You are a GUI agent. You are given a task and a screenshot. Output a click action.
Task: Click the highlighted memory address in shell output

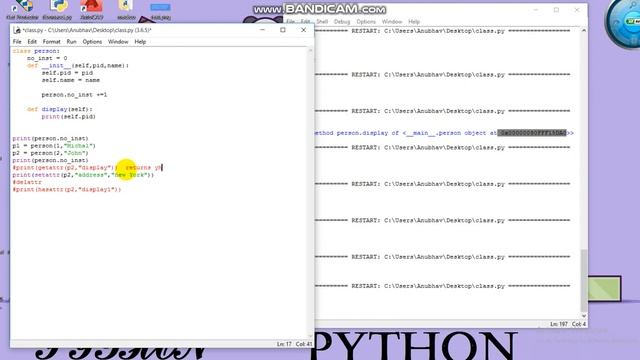[532, 133]
